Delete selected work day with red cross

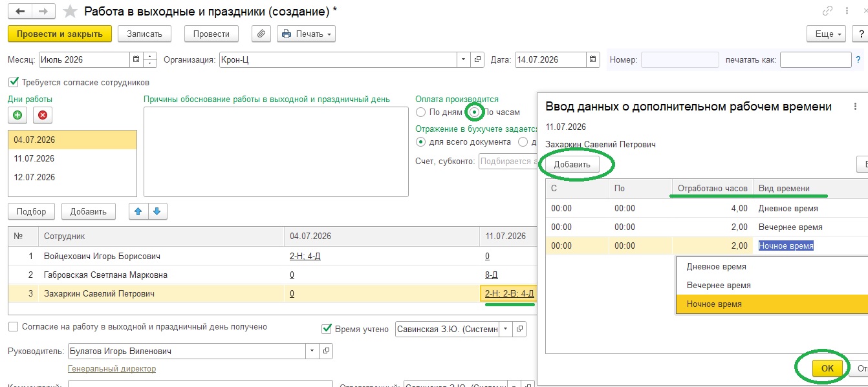click(x=43, y=115)
